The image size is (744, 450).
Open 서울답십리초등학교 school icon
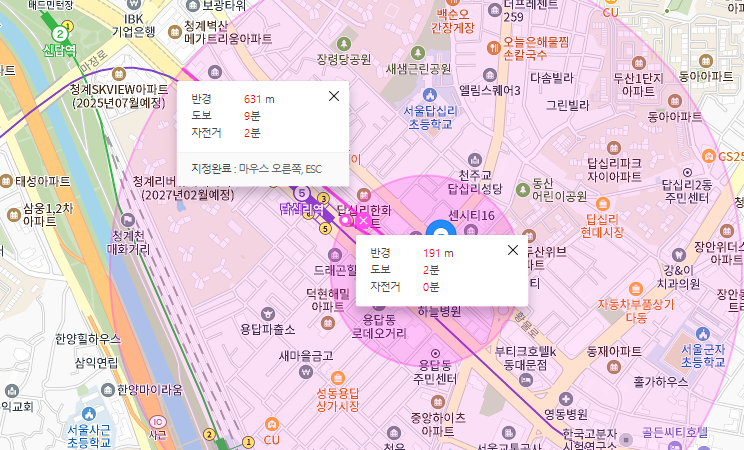point(430,95)
